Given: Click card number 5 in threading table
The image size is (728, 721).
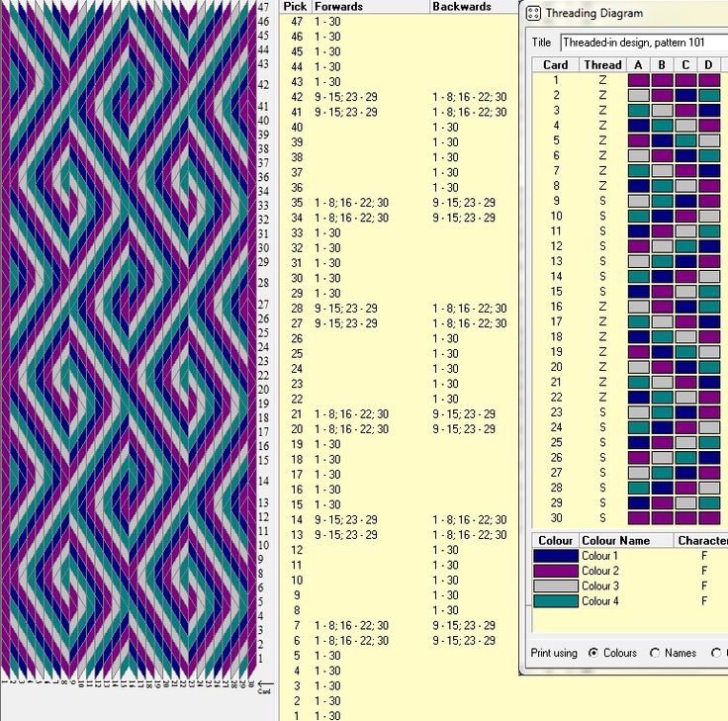Looking at the screenshot, I should click(556, 140).
